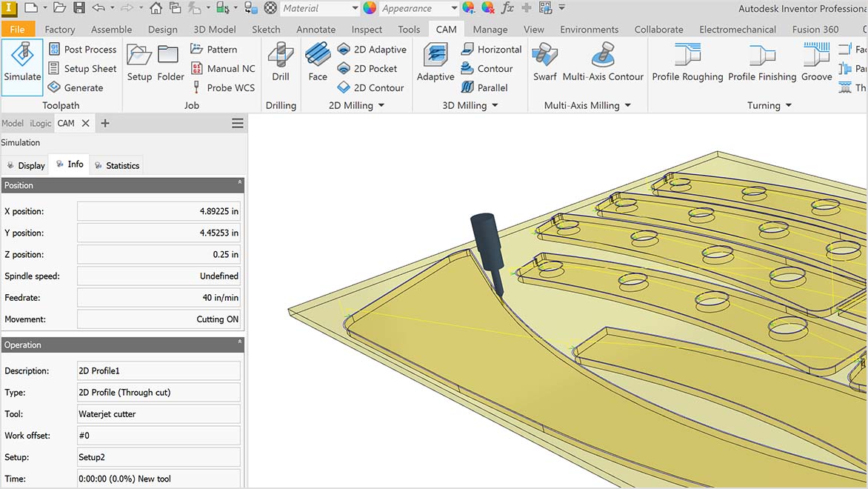Image resolution: width=868 pixels, height=489 pixels.
Task: Click the Save icon in quick access toolbar
Action: (78, 8)
